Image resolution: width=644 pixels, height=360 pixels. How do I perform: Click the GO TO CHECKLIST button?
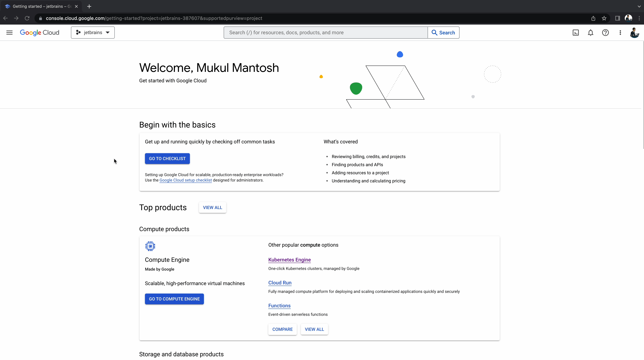(x=167, y=159)
